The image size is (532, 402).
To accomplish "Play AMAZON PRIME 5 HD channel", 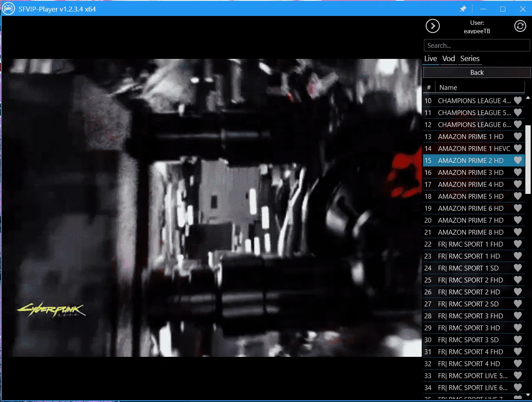I will (474, 196).
